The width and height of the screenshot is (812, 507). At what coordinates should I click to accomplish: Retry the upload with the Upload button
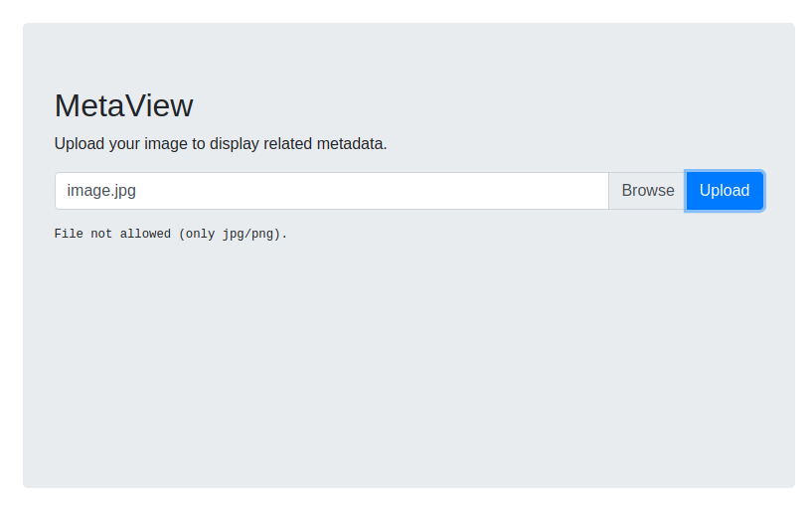(x=725, y=191)
